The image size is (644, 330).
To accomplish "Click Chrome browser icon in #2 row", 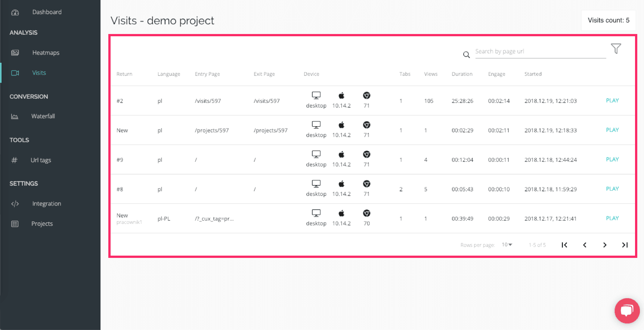I will click(367, 95).
